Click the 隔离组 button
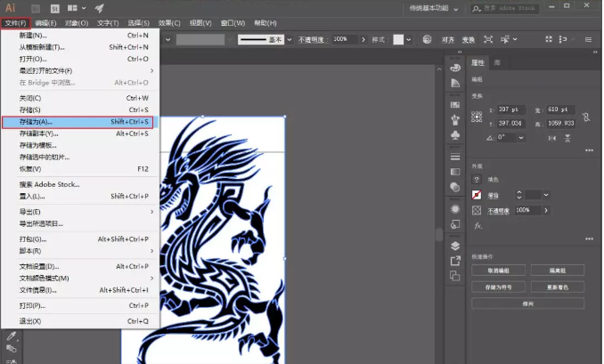This screenshot has width=604, height=364. tap(558, 271)
